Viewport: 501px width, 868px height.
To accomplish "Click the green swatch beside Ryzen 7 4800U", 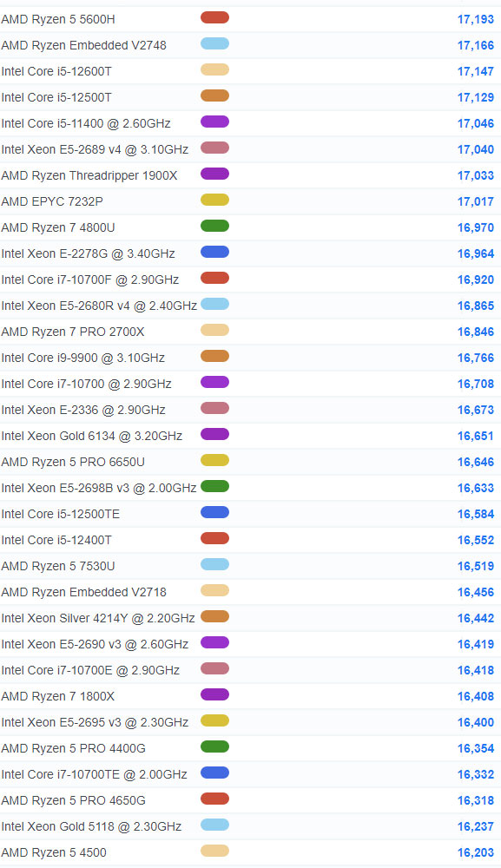I will pos(214,226).
